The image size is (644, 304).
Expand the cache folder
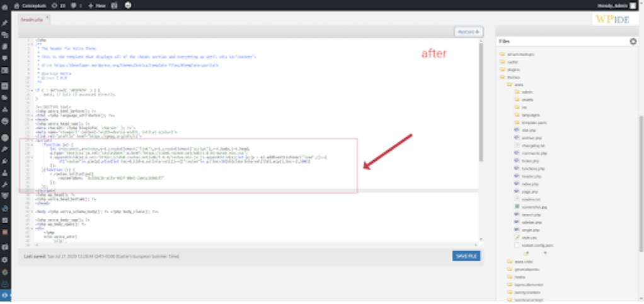(509, 62)
